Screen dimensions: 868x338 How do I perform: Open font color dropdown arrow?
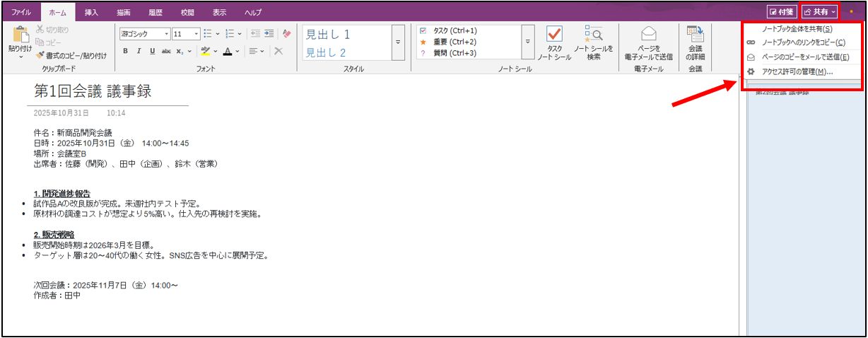click(238, 51)
